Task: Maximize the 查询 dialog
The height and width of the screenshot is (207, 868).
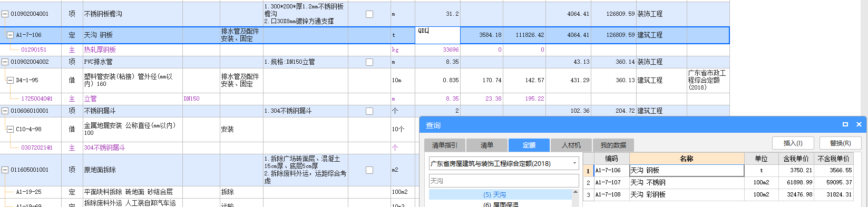Action: (x=845, y=125)
